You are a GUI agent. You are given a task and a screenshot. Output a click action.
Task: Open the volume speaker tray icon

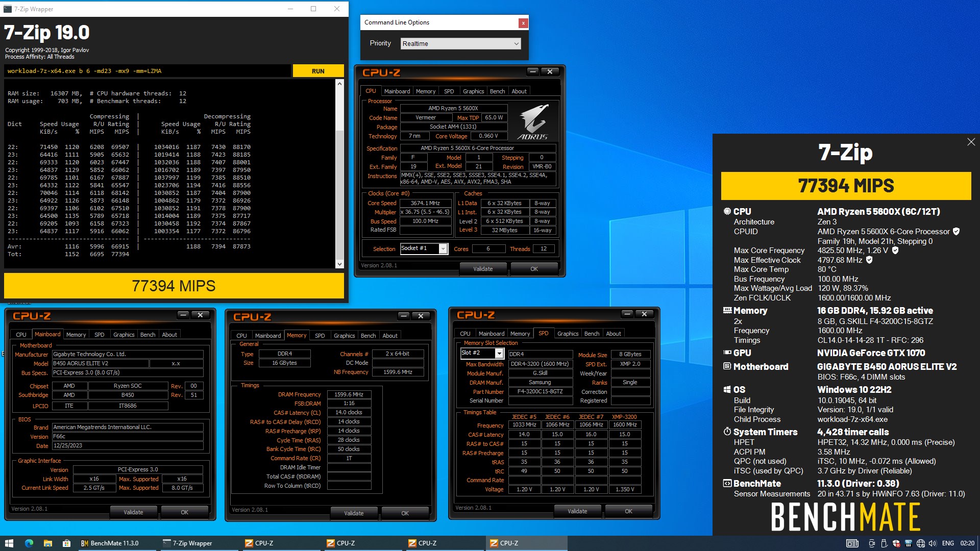point(933,543)
